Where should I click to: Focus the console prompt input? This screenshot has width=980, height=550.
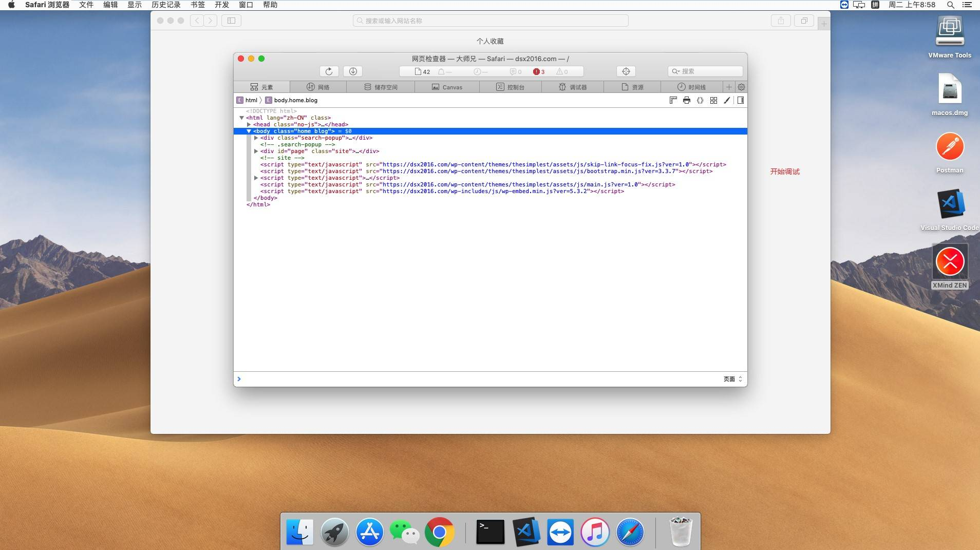point(478,379)
